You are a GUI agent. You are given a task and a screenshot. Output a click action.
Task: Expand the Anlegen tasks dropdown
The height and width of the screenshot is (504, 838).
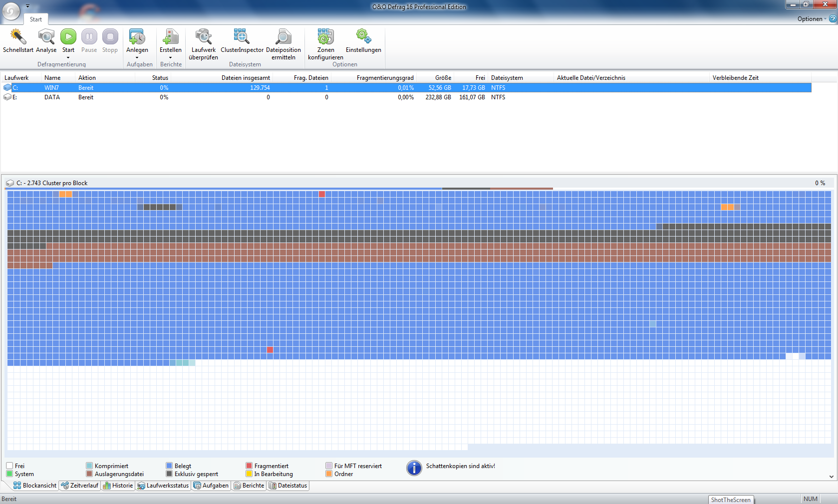coord(137,57)
